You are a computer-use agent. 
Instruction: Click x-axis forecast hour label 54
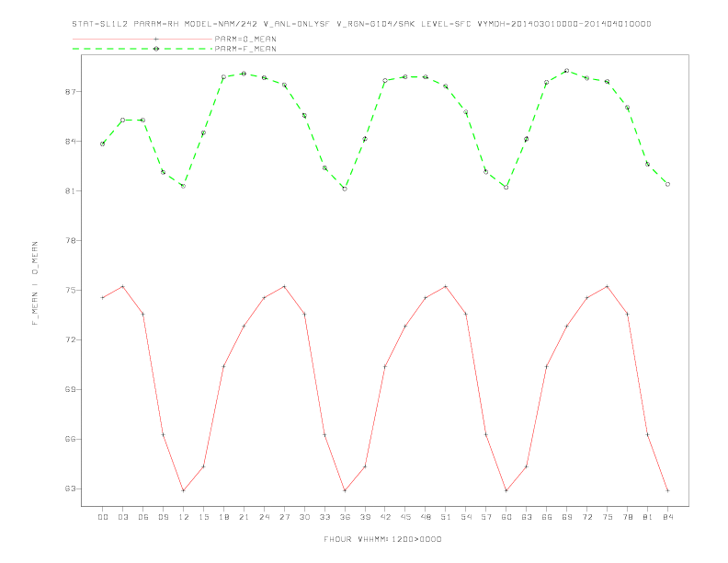[x=466, y=517]
